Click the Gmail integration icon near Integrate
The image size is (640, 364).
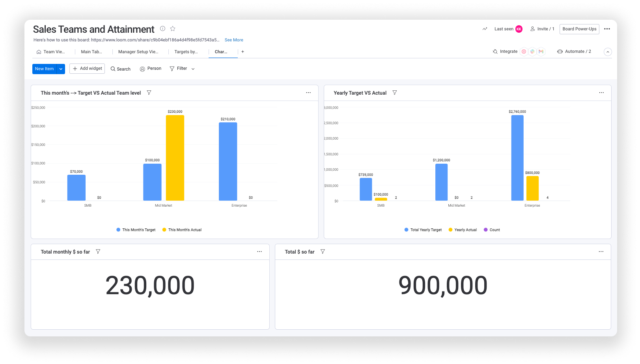tap(541, 51)
